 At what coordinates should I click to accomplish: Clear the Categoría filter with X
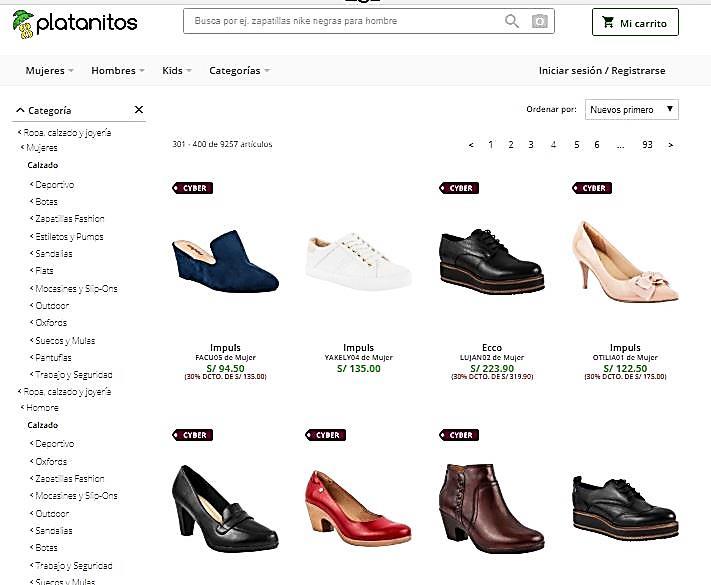139,110
